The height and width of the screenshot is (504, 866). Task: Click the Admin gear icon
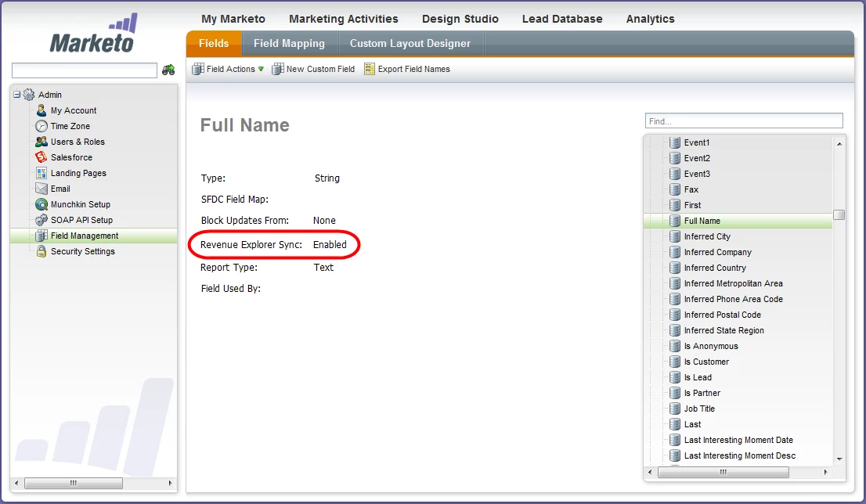(x=29, y=95)
